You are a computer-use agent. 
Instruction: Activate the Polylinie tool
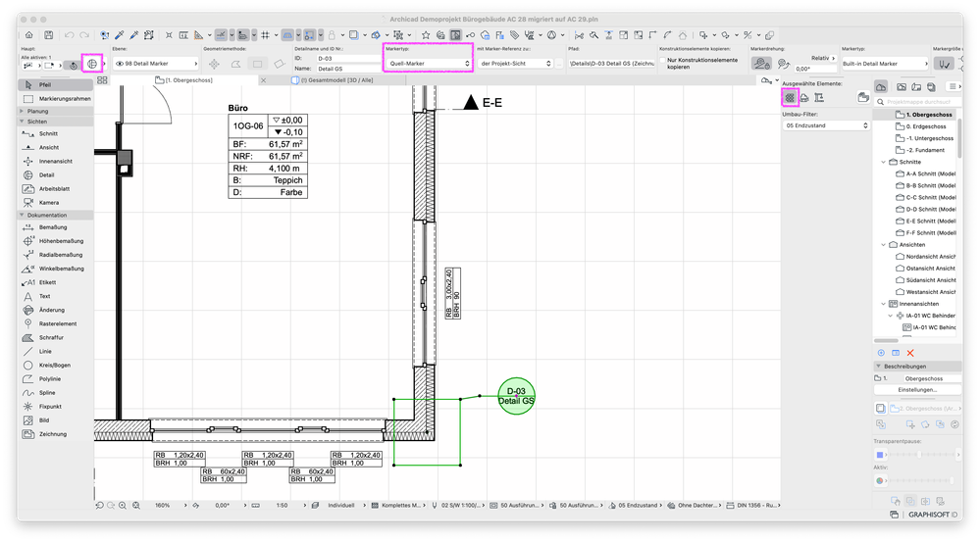tap(52, 378)
